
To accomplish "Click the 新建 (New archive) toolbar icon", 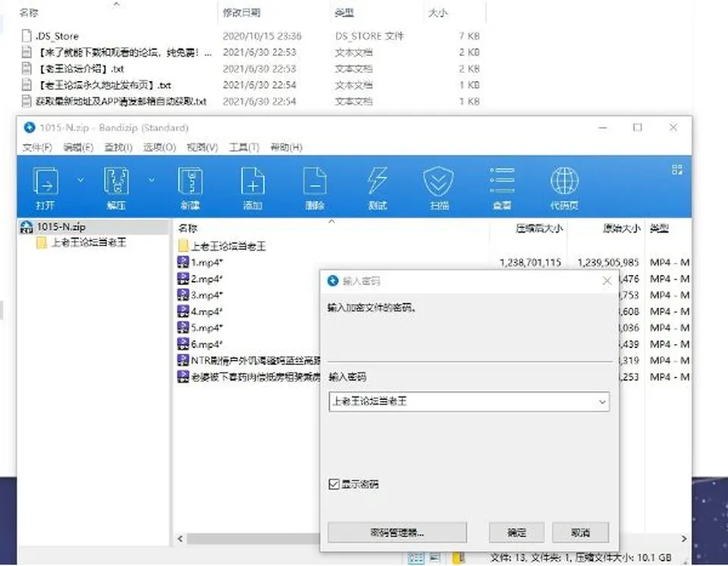I will pos(190,181).
